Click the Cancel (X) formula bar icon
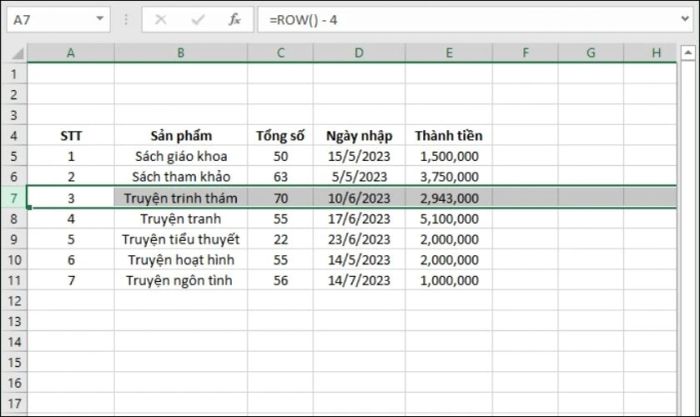 161,20
